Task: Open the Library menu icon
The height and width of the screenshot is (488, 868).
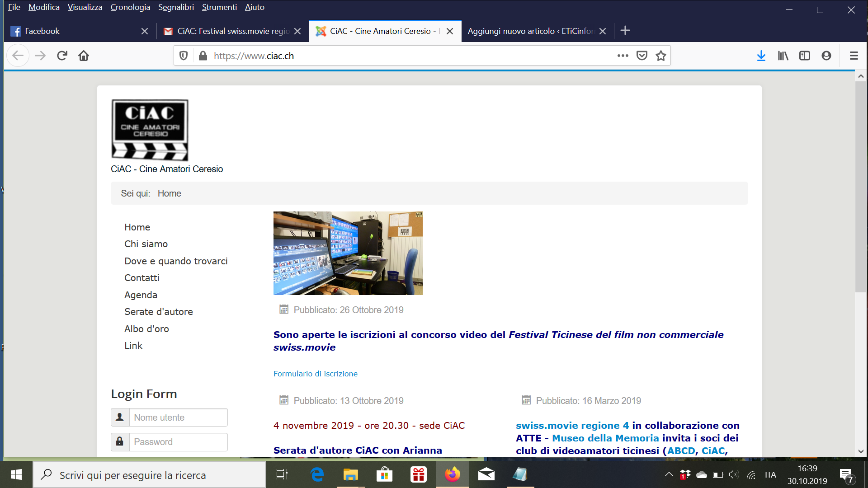Action: click(783, 56)
